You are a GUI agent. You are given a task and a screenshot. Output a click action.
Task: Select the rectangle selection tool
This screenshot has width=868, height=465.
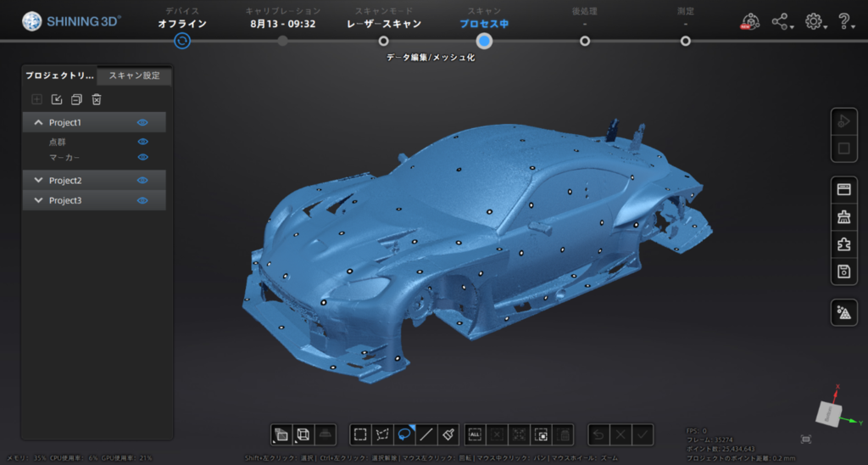click(360, 434)
